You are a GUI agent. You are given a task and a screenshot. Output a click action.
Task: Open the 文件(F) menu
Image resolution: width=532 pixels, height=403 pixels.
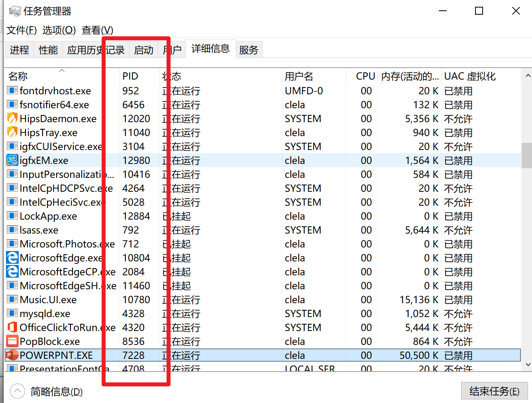pos(22,30)
